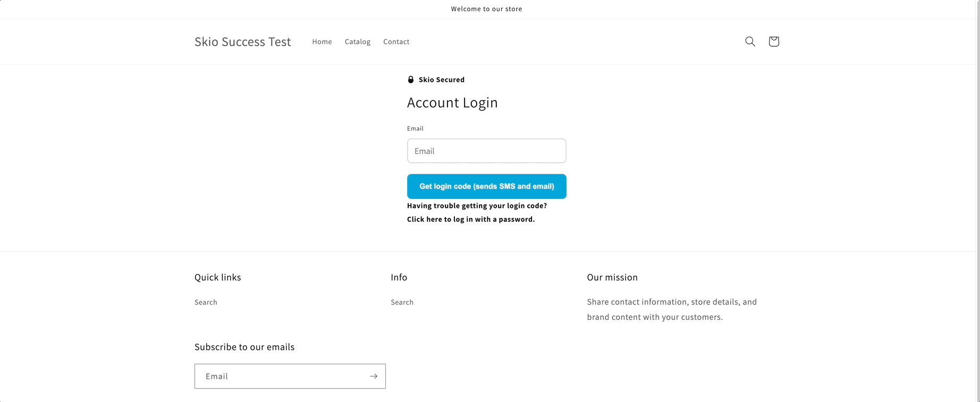Open Search link under Info

point(402,302)
